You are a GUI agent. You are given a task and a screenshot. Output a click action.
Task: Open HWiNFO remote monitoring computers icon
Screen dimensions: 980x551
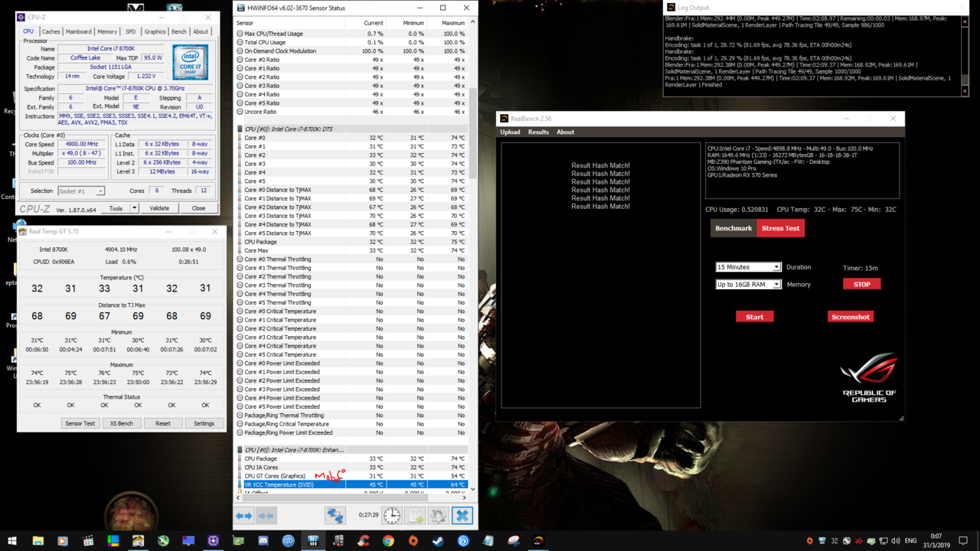click(x=335, y=516)
